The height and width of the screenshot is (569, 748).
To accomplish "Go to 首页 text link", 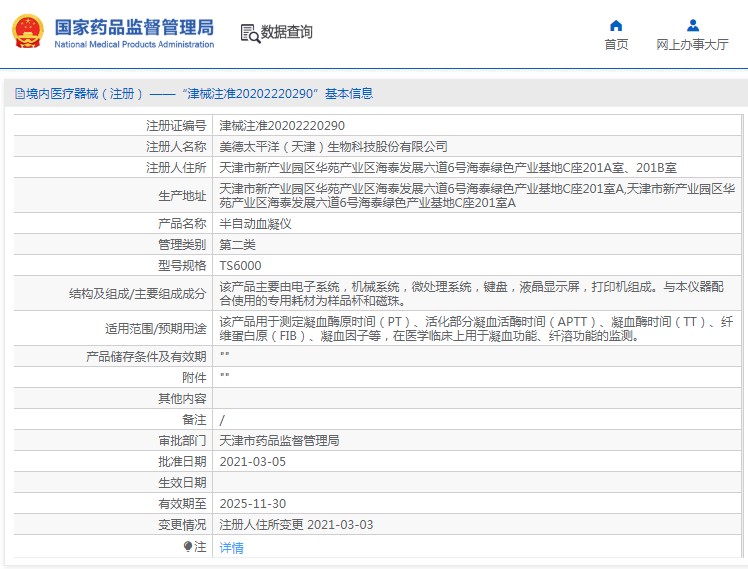I will pyautogui.click(x=616, y=44).
